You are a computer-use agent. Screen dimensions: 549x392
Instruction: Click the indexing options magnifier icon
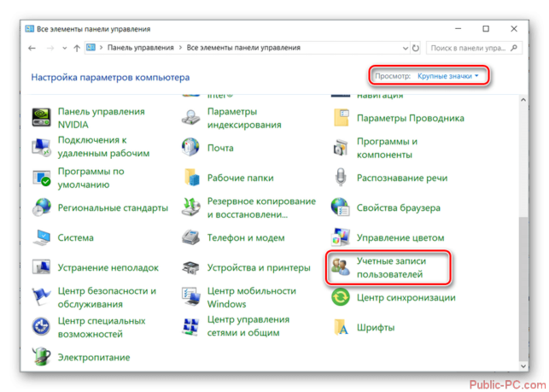point(190,118)
